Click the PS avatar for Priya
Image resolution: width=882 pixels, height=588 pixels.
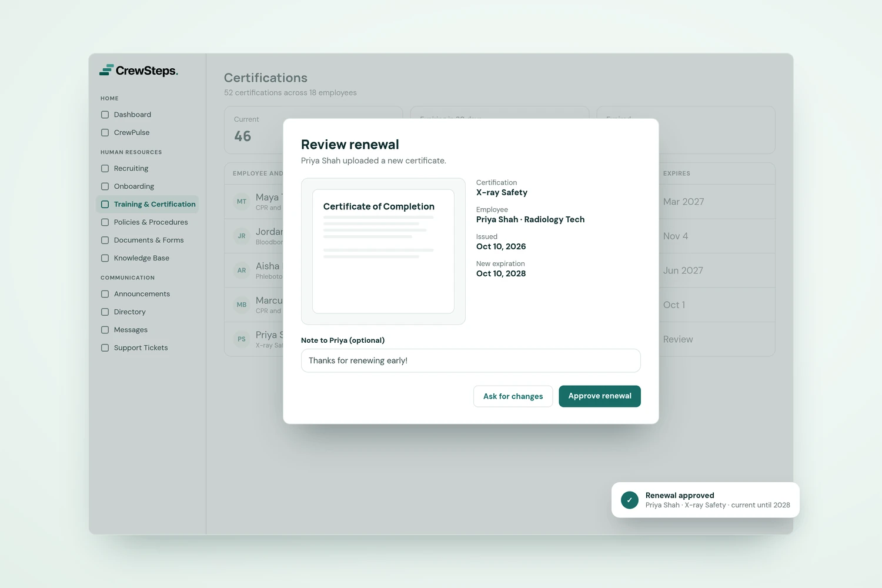(x=242, y=339)
